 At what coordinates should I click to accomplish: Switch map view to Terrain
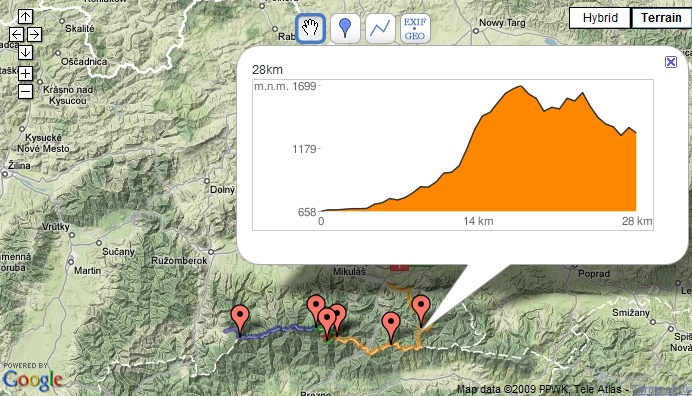pos(661,18)
